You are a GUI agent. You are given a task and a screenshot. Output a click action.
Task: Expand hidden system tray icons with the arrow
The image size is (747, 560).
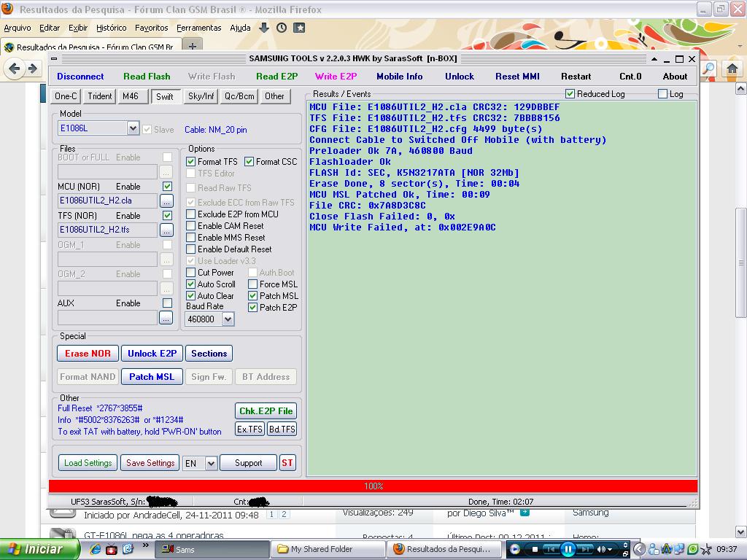click(x=640, y=550)
